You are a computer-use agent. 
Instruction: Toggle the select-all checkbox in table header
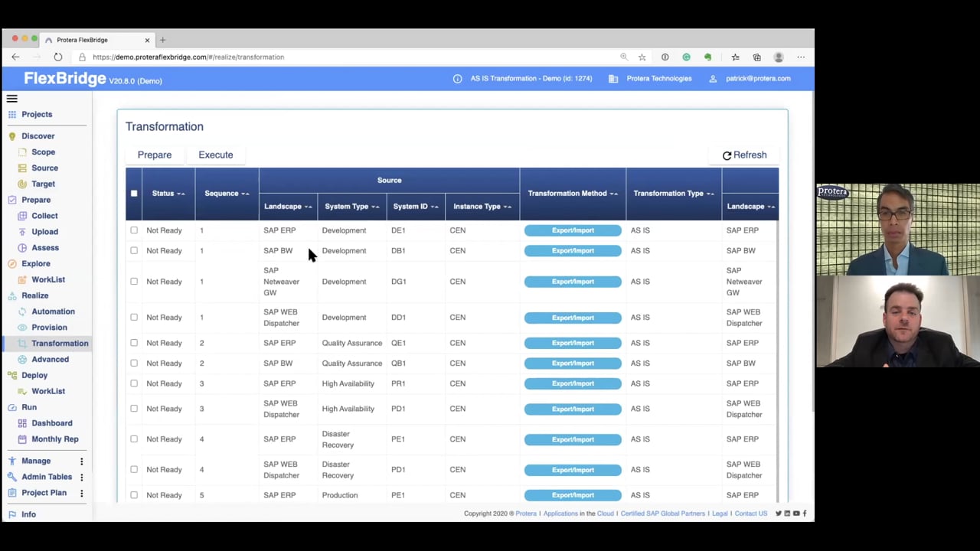[134, 194]
